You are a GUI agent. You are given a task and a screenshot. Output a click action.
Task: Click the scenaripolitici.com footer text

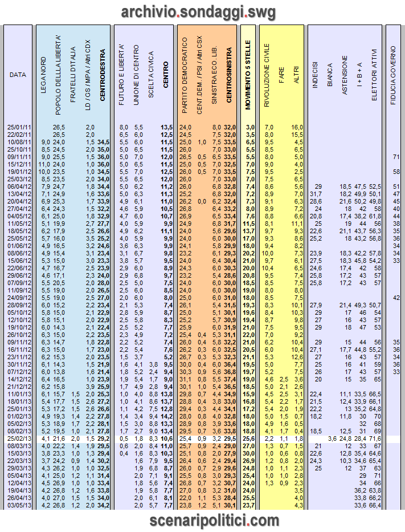(214, 521)
